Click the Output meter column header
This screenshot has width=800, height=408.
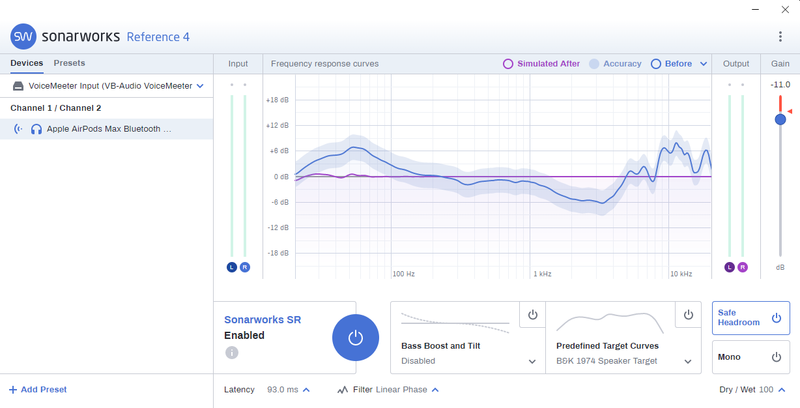(736, 64)
